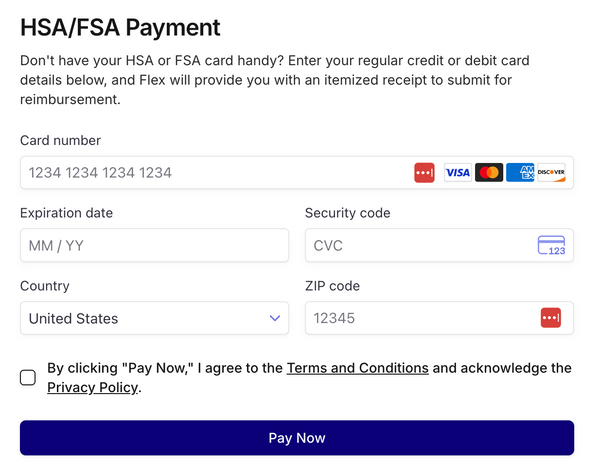The image size is (600, 469).
Task: Click the chevron arrow in the Country selector
Action: coord(275,318)
